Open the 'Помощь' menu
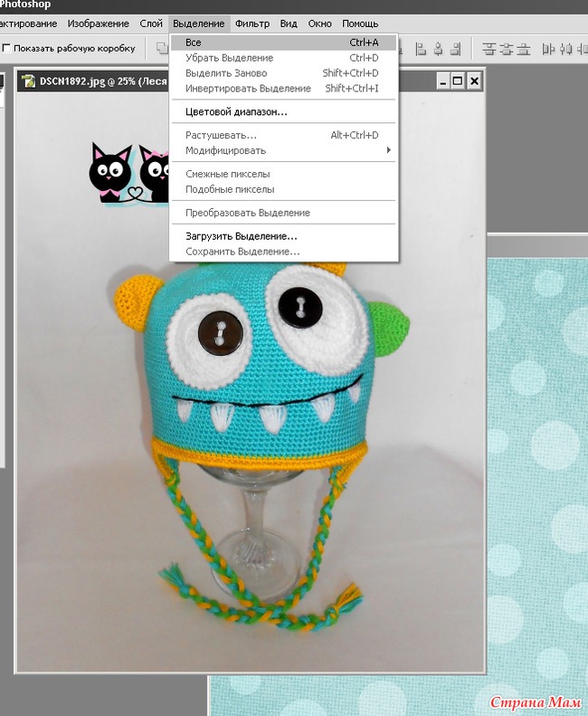The image size is (588, 716). [360, 23]
